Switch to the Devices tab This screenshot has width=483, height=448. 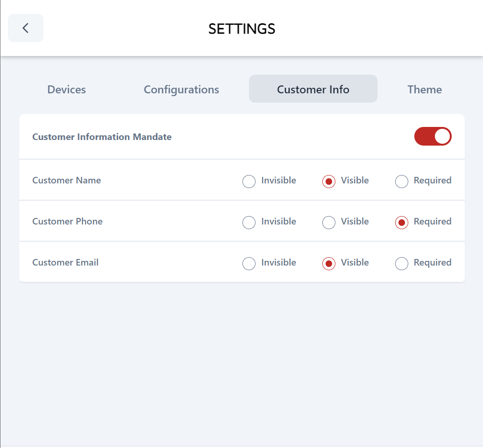coord(67,89)
